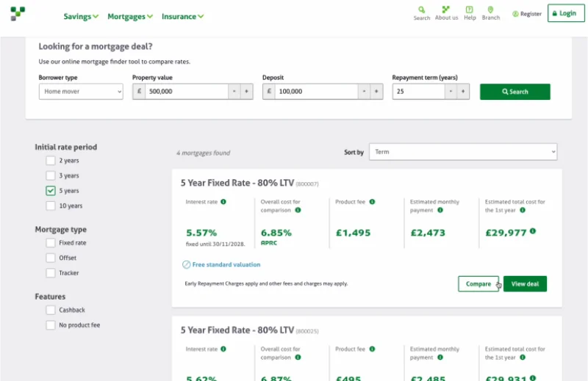Decrease the Deposit with minus button

(x=364, y=92)
